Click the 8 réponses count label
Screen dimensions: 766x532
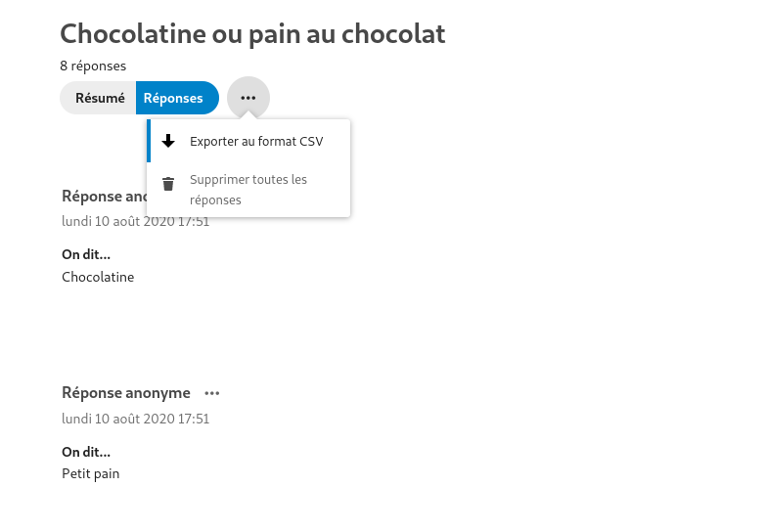click(93, 66)
